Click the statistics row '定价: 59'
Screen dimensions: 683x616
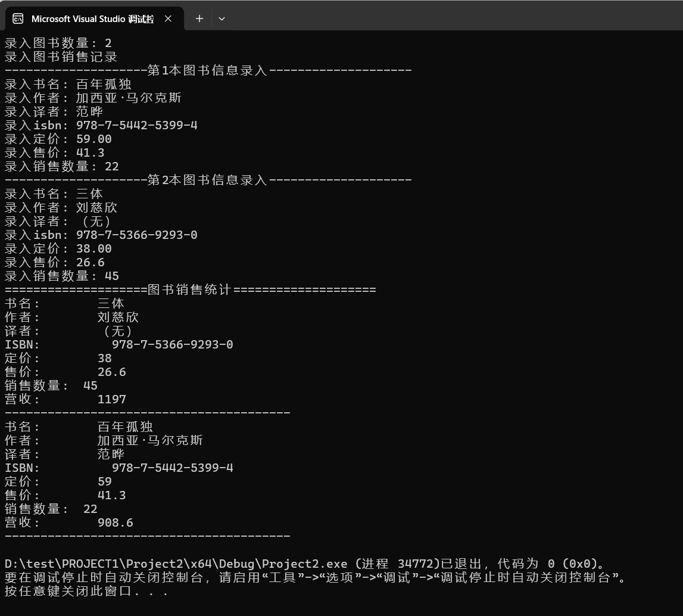tap(58, 482)
